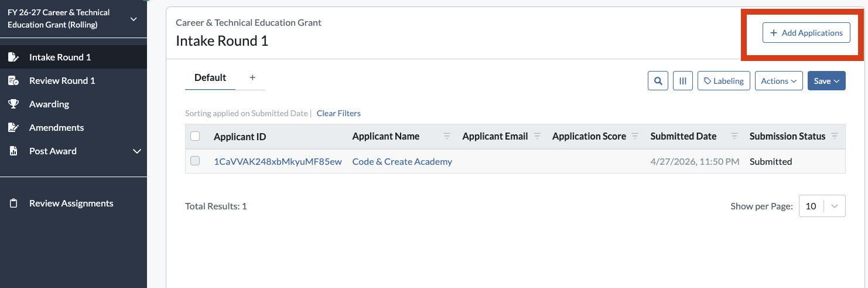The width and height of the screenshot is (868, 288).
Task: Click the Review Assignments clipboard icon
Action: point(13,203)
